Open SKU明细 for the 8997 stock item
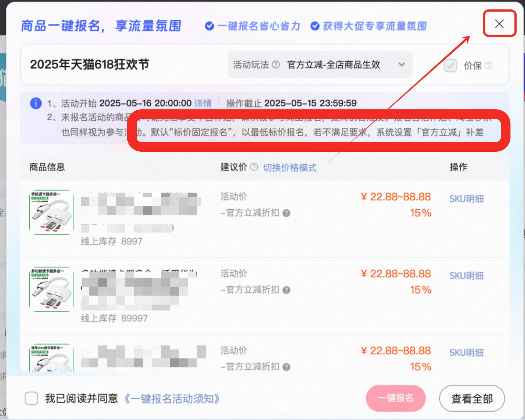525x420 pixels. click(x=466, y=199)
